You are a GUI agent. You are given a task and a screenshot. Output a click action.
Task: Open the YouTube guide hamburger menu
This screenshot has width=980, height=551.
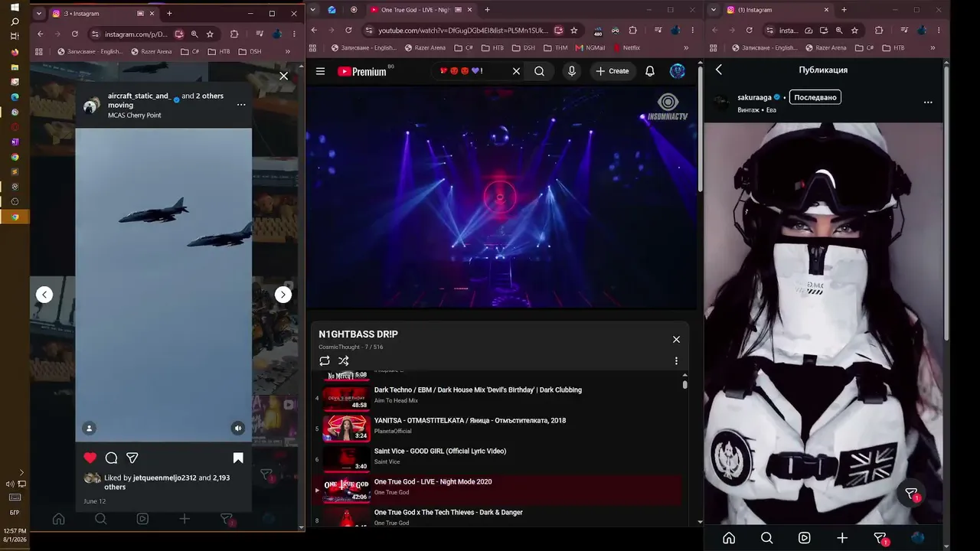[x=321, y=71]
